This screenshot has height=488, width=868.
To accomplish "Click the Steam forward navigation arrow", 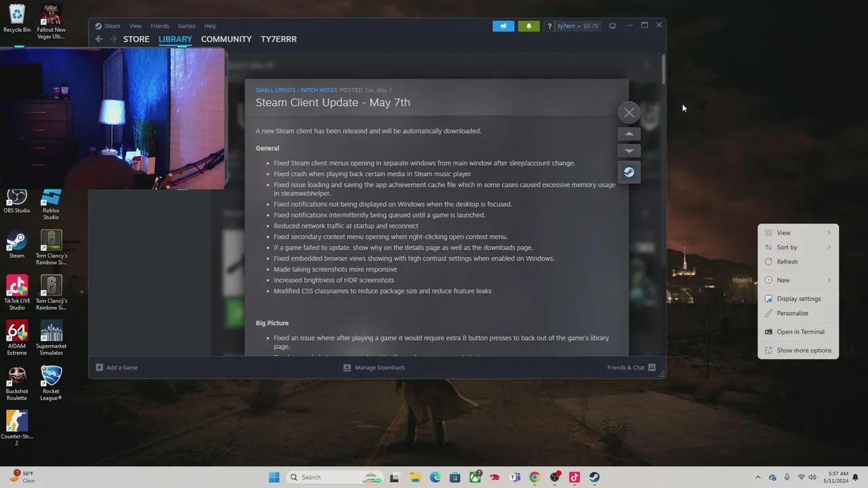I will tap(113, 39).
